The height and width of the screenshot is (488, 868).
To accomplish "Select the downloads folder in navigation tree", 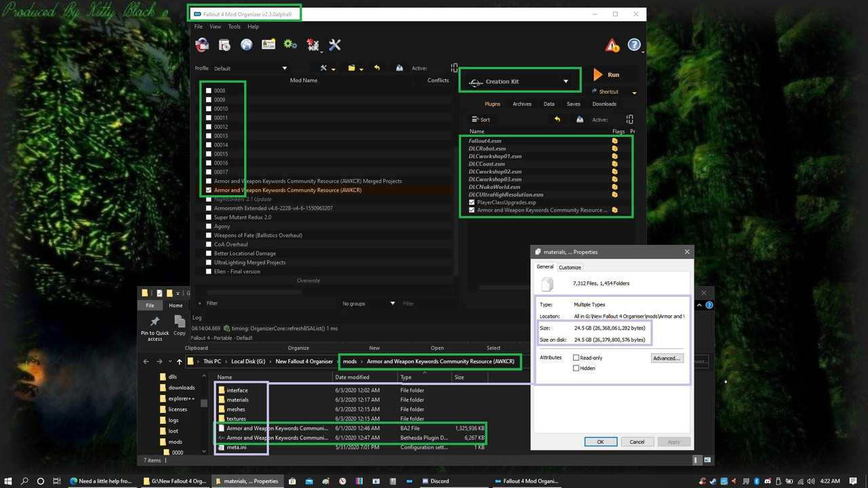I will pos(182,388).
